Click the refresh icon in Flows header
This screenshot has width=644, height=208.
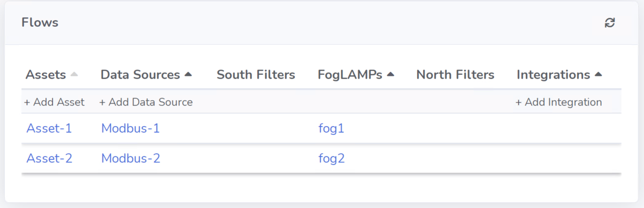coord(609,22)
